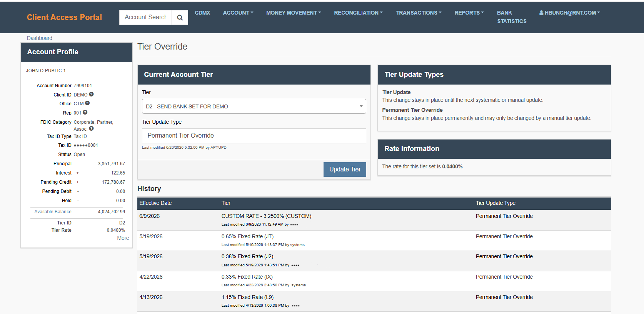Click the Tier column header in History
Screen dimensions: 644x314
(226, 203)
